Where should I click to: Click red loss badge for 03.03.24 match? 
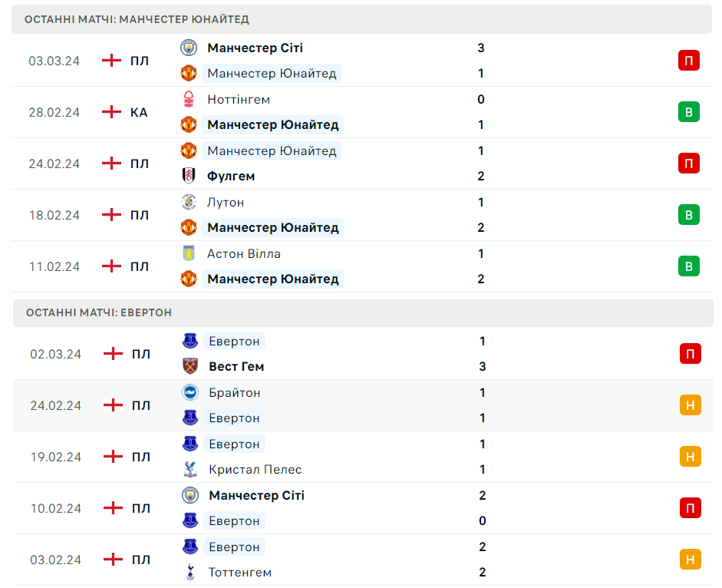coord(688,61)
